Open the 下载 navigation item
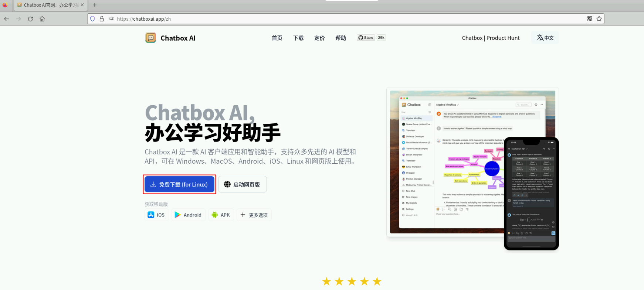 pyautogui.click(x=298, y=38)
